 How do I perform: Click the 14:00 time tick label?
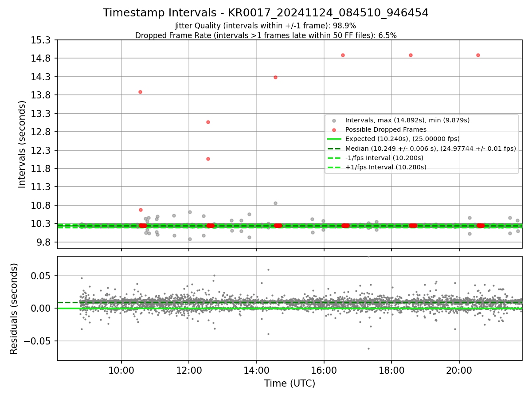pyautogui.click(x=257, y=370)
